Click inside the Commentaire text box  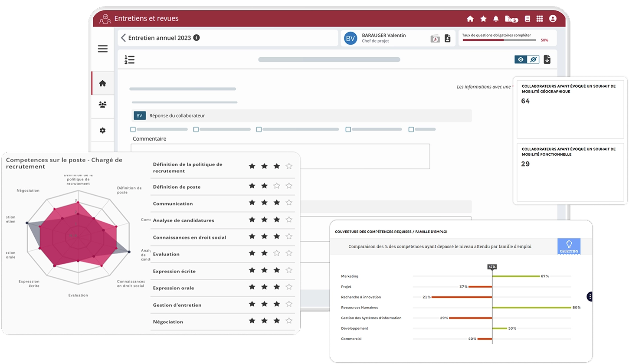tap(280, 156)
